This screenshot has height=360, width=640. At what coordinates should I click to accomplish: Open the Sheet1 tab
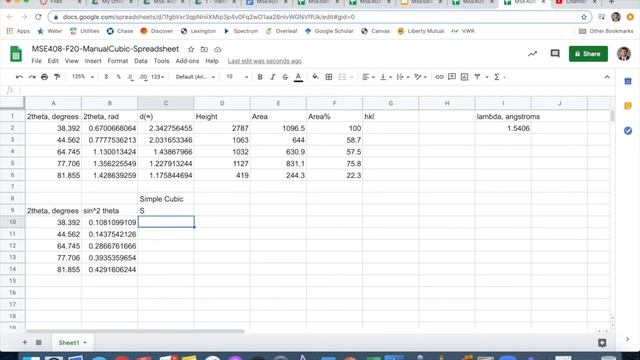tap(72, 342)
